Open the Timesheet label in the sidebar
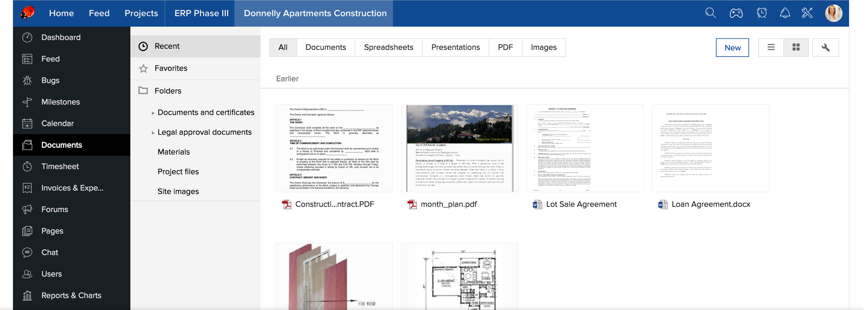The height and width of the screenshot is (310, 868). pos(60,166)
